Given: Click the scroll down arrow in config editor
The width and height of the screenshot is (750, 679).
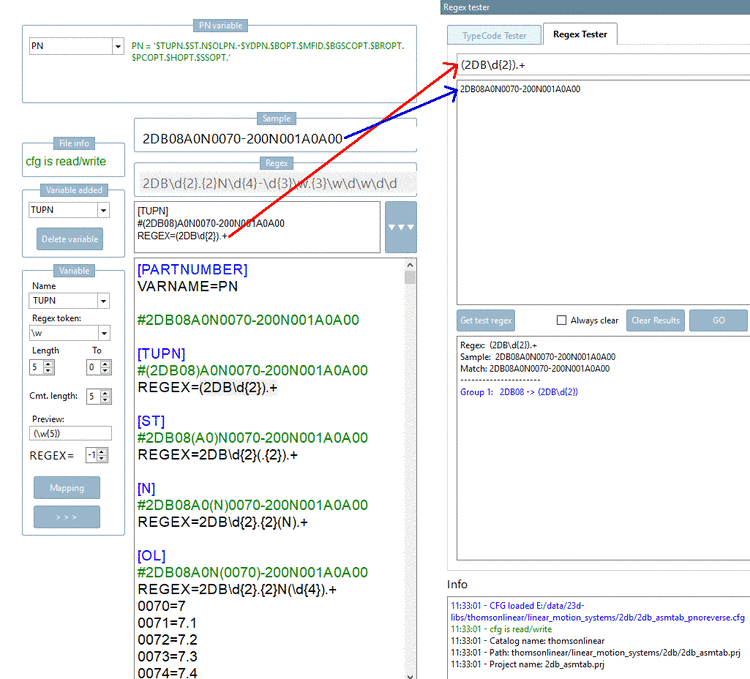Looking at the screenshot, I should tap(410, 675).
